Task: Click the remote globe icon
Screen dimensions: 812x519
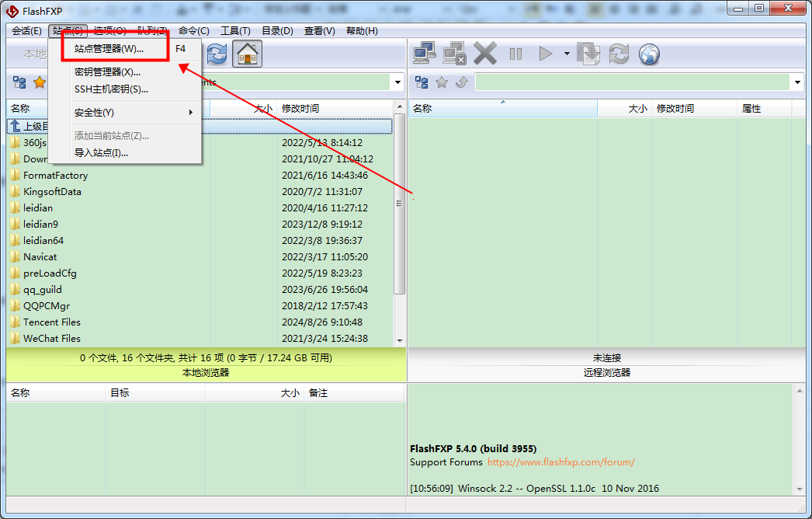Action: [x=649, y=54]
